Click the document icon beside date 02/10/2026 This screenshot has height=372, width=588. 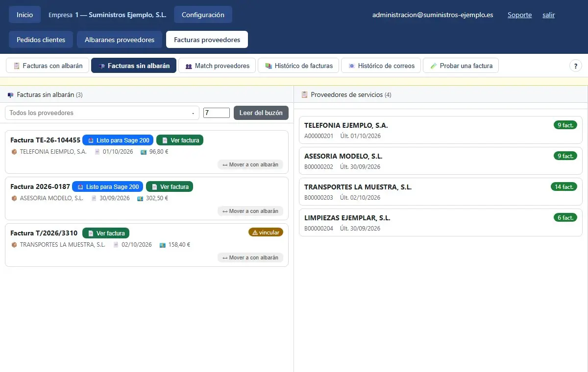pos(116,245)
